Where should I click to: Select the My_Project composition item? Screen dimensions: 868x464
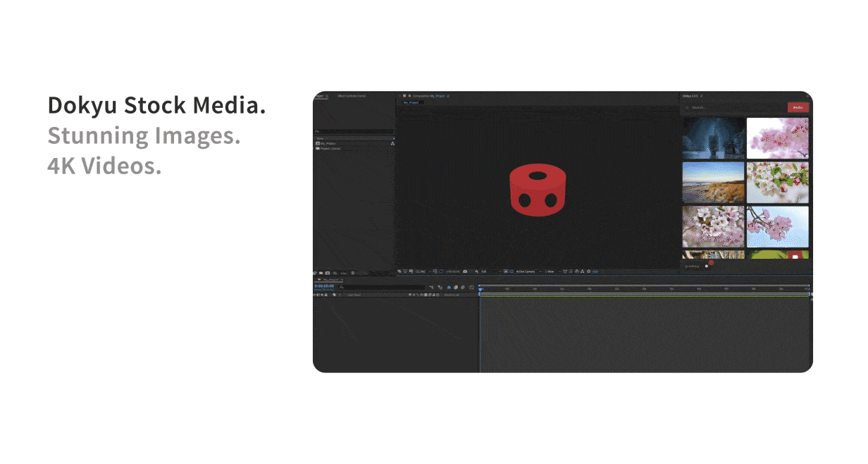[x=327, y=143]
